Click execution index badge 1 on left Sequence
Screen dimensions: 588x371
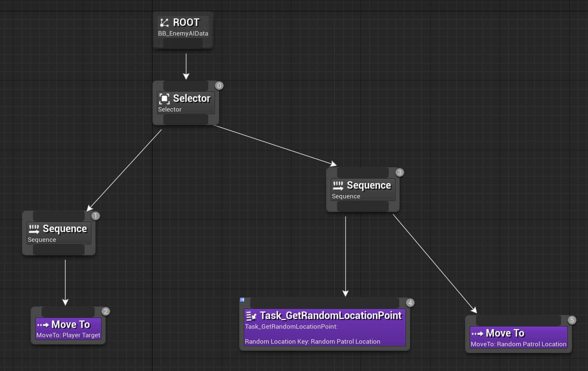click(96, 216)
